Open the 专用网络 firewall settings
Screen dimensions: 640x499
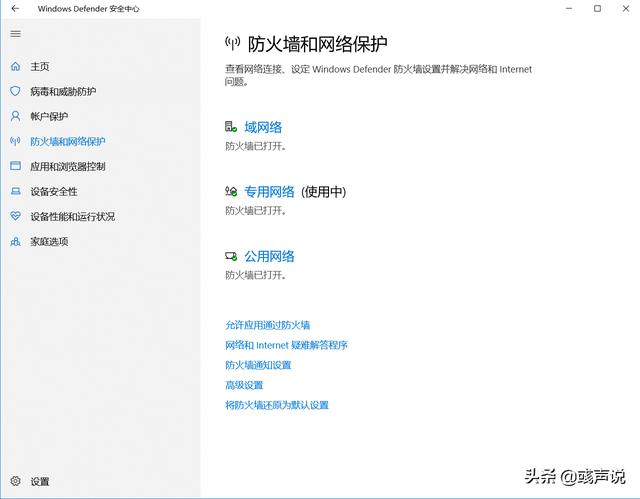click(269, 191)
